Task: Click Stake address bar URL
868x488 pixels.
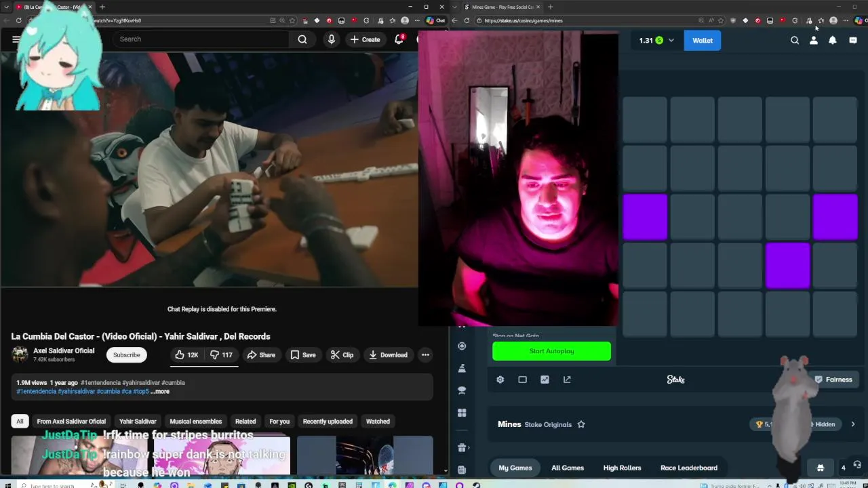Action: pos(524,20)
